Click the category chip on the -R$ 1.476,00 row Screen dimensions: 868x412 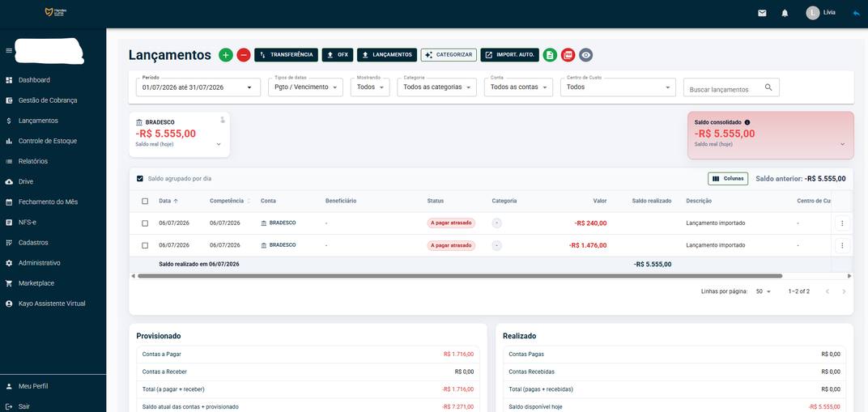[x=497, y=245]
